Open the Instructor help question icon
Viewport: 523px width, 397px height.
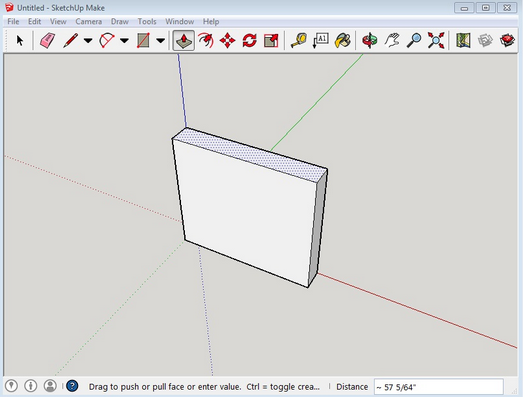tap(72, 386)
